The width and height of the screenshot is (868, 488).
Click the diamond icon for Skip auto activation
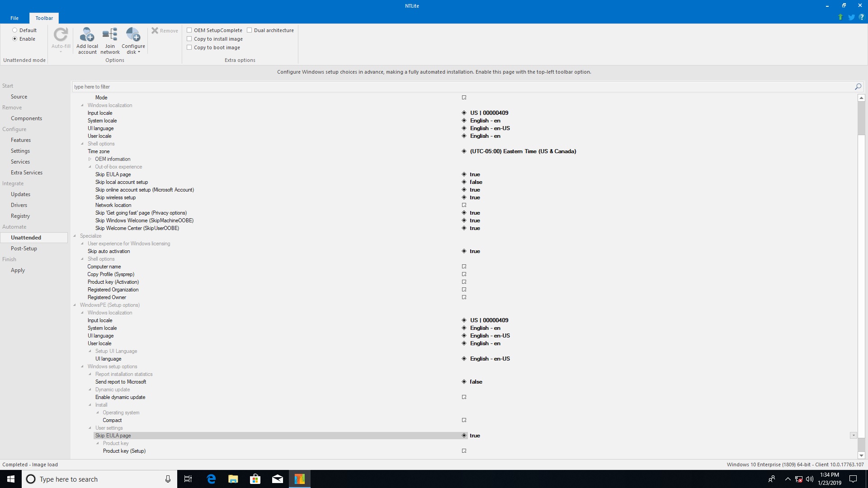(464, 251)
